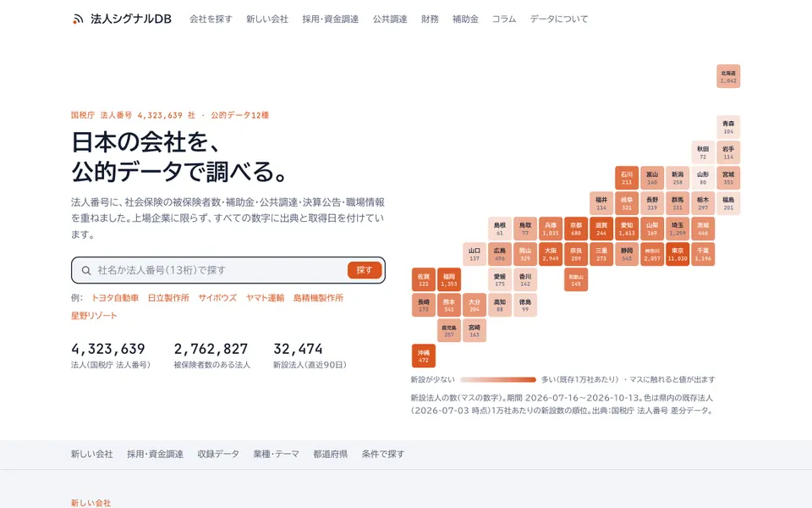
Task: Select the 長野 map tile
Action: (x=652, y=203)
